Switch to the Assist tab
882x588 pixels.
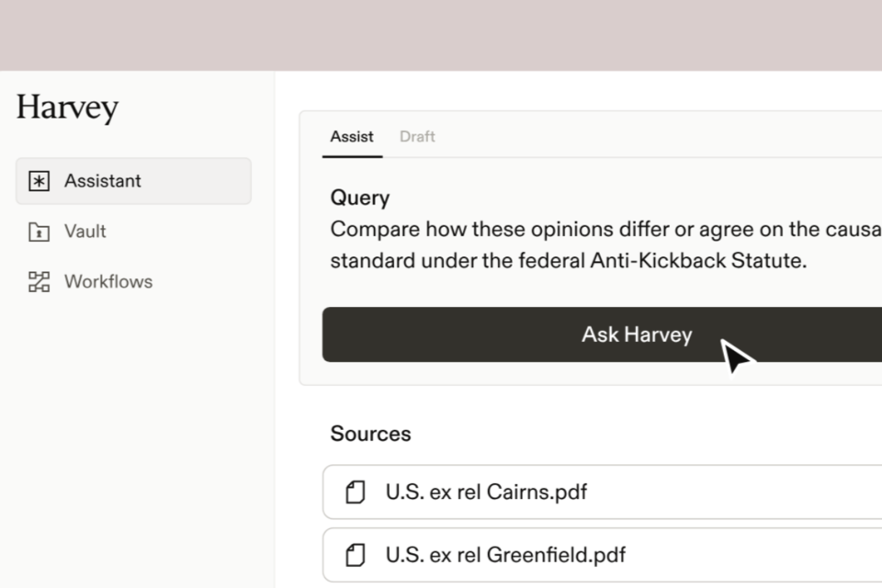point(352,137)
